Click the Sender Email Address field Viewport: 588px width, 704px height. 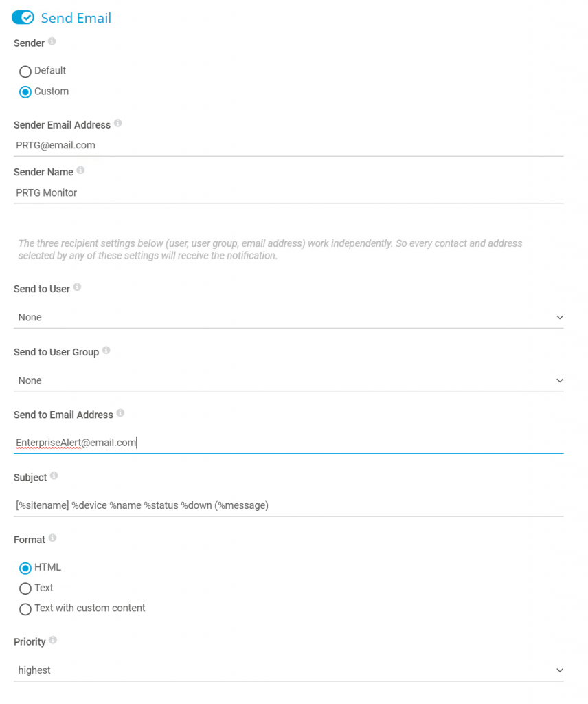pyautogui.click(x=289, y=146)
